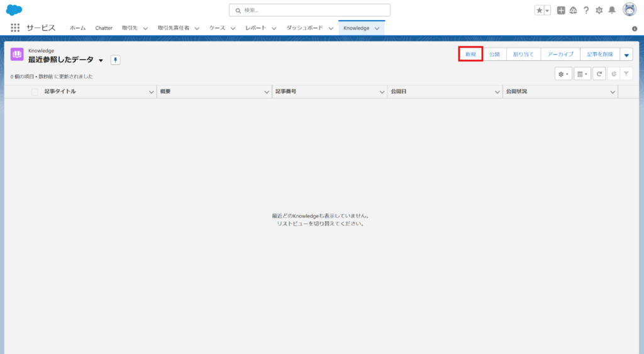
Task: Click the help question mark icon
Action: pyautogui.click(x=586, y=10)
